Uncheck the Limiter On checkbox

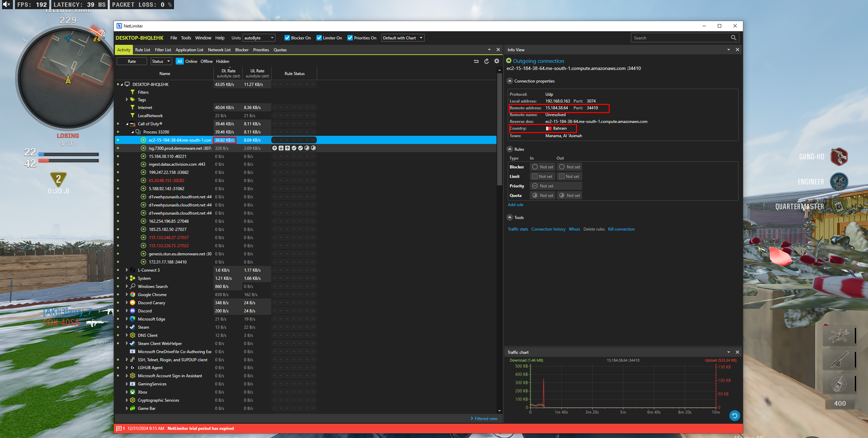click(x=319, y=38)
